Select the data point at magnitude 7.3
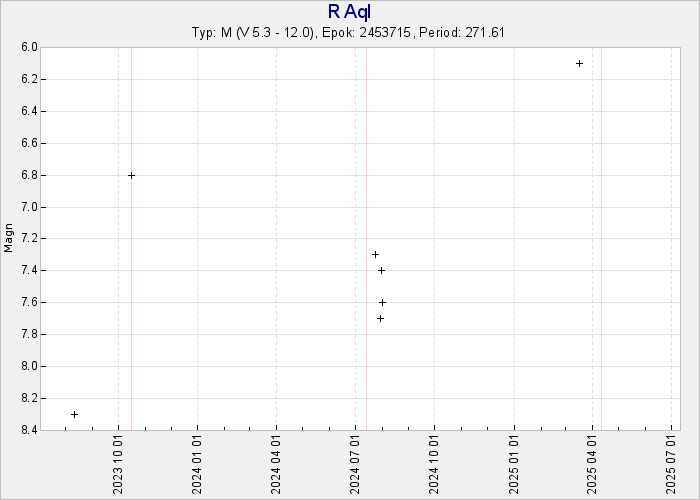This screenshot has height=500, width=700. [375, 254]
